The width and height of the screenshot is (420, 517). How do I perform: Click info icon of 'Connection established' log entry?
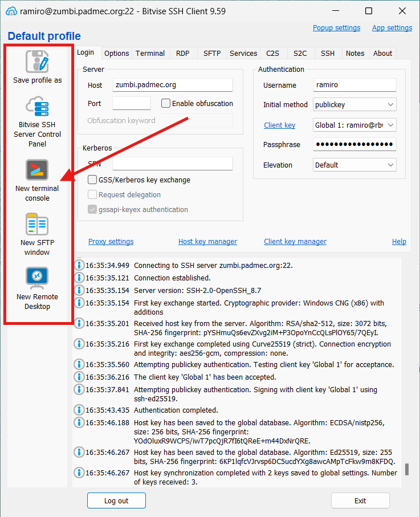point(79,278)
